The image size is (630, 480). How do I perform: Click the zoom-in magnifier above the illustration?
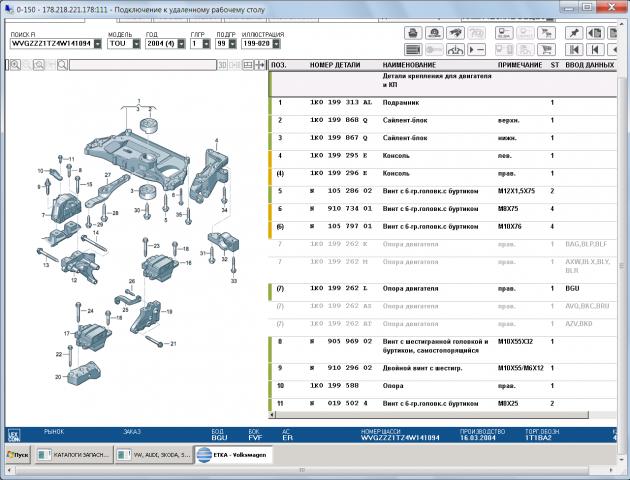point(15,65)
